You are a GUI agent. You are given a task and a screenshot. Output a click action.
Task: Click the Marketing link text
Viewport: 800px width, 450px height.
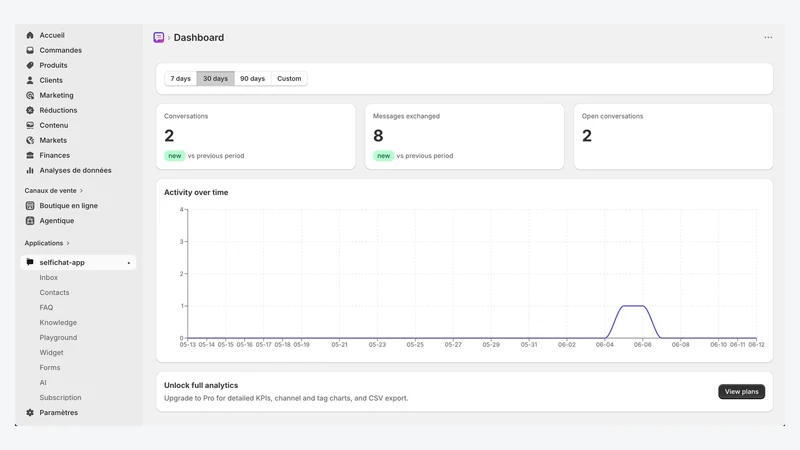[x=57, y=95]
